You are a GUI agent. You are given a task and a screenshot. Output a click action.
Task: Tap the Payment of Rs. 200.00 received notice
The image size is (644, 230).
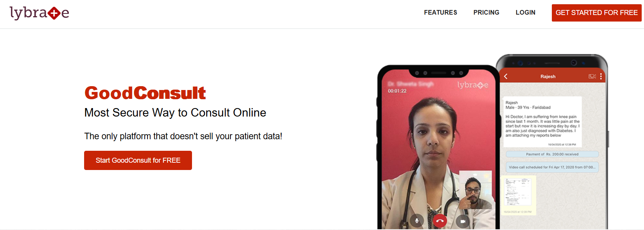coord(552,154)
